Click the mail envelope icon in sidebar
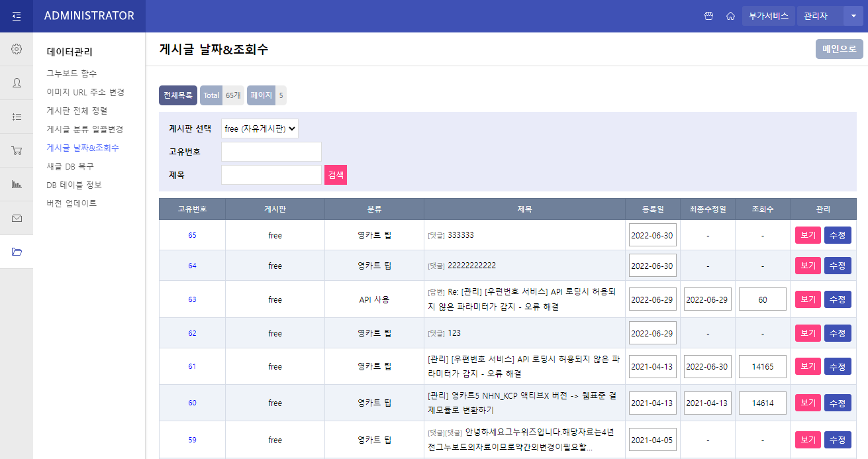The image size is (868, 459). [17, 218]
